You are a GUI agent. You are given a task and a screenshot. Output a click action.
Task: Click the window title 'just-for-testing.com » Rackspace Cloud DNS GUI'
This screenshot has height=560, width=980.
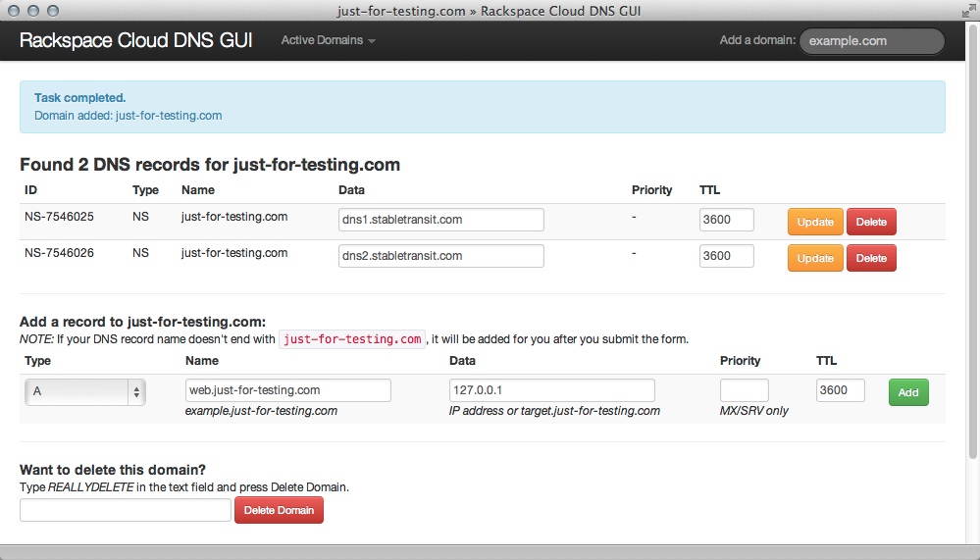(489, 11)
